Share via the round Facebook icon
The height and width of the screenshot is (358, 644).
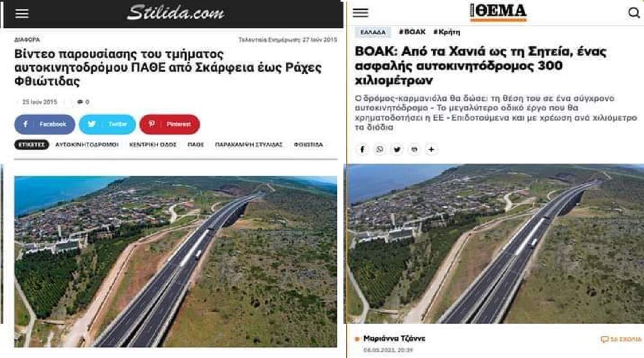pyautogui.click(x=363, y=150)
